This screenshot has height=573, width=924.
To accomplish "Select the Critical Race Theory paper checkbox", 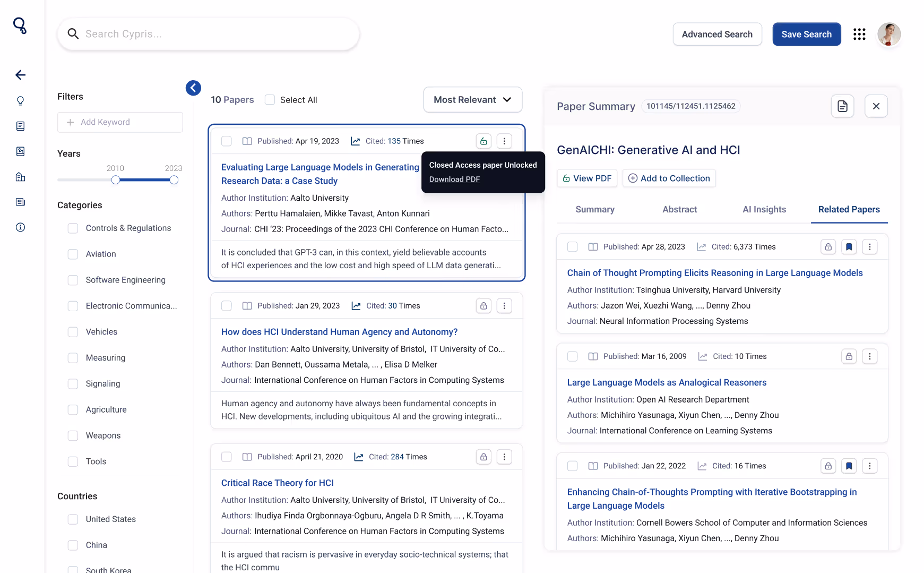I will [226, 457].
